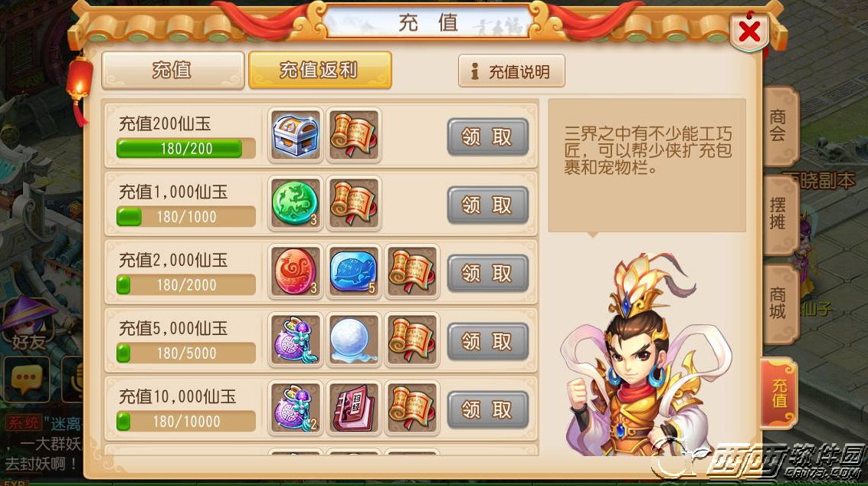Select the green dragon jade icon
The width and height of the screenshot is (868, 486).
coord(296,203)
